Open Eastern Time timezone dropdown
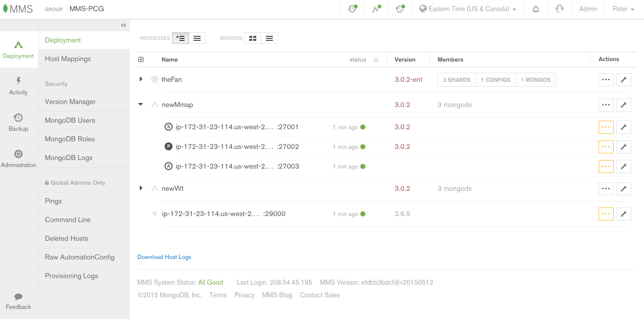Viewport: 644px width, 319px height. coord(468,9)
